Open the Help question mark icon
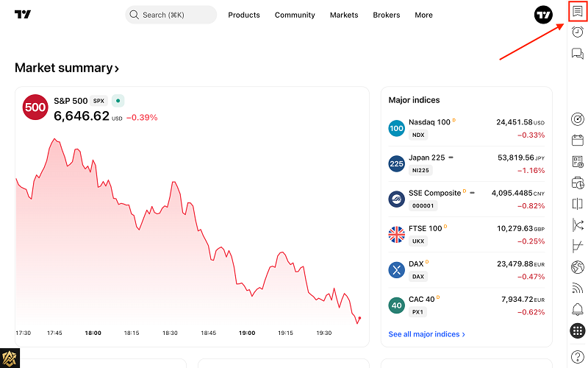Screen dimensions: 588x368 pyautogui.click(x=578, y=357)
